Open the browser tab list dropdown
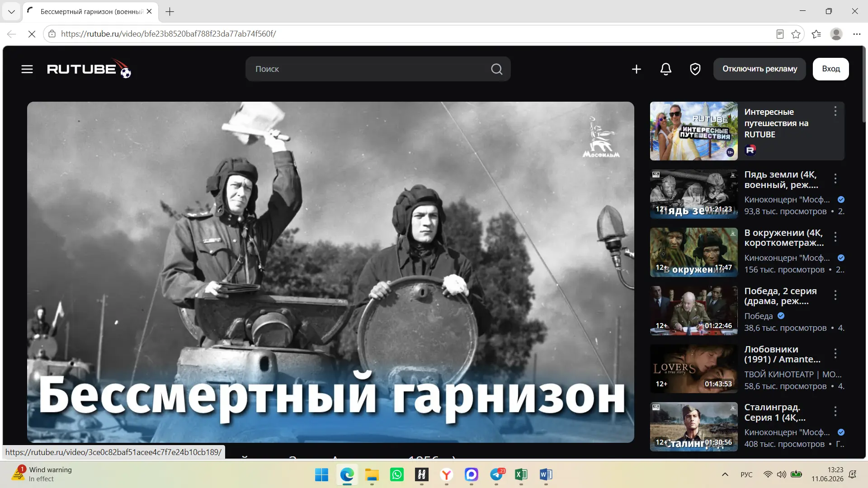 click(x=11, y=12)
